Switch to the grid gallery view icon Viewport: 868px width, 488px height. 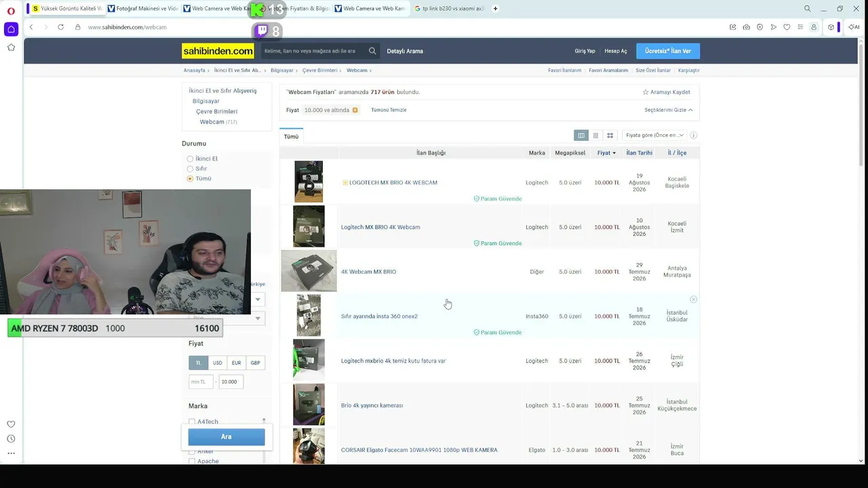pos(610,136)
